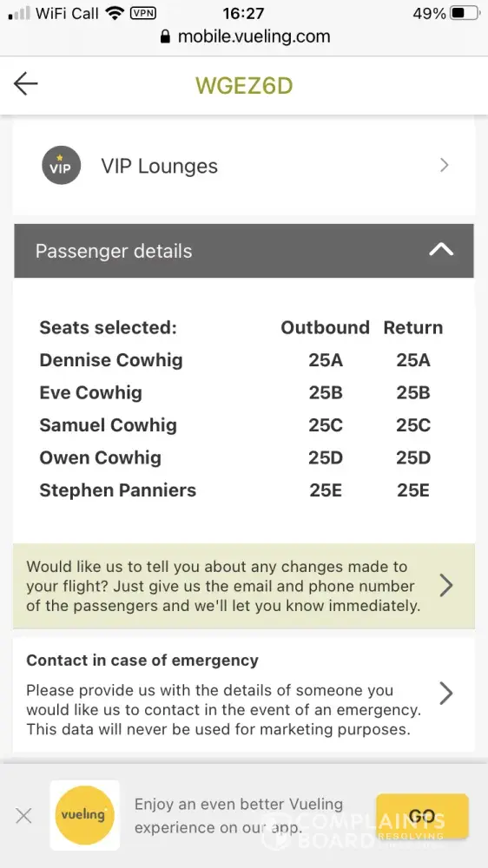Tap the WiFi signal icon
The width and height of the screenshot is (488, 868).
pos(115,13)
